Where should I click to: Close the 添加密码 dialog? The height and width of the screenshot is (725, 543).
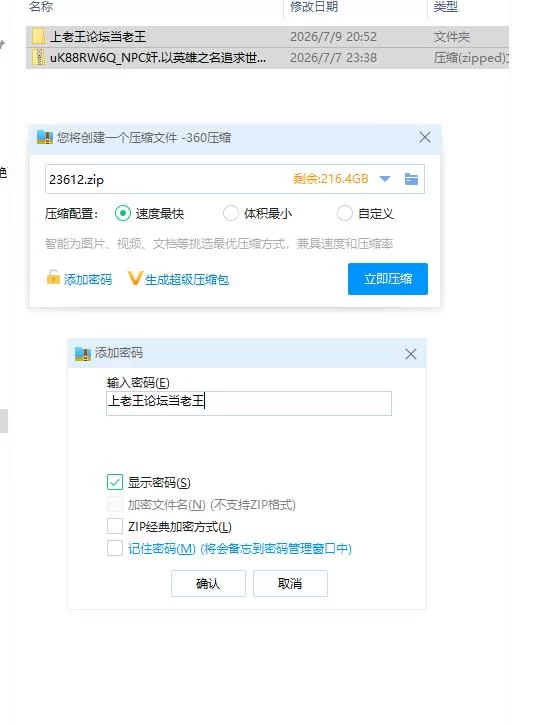click(411, 354)
